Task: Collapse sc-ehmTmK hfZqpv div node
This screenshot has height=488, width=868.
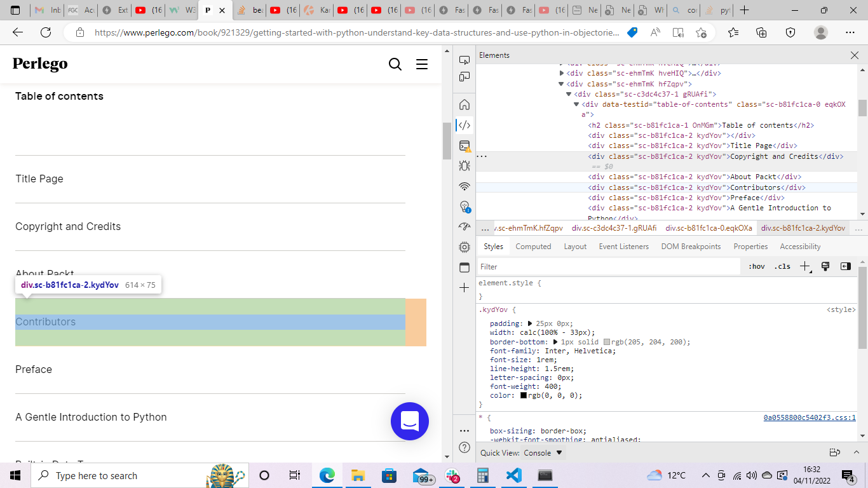Action: tap(562, 84)
